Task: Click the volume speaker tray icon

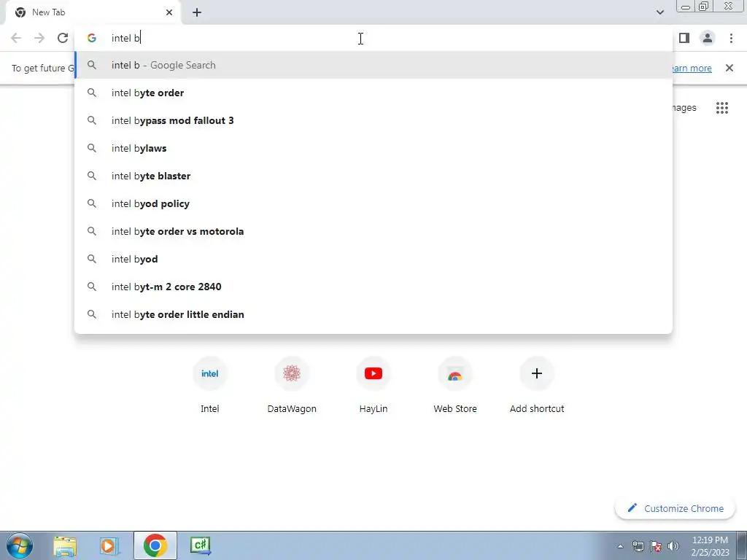Action: pos(673,547)
